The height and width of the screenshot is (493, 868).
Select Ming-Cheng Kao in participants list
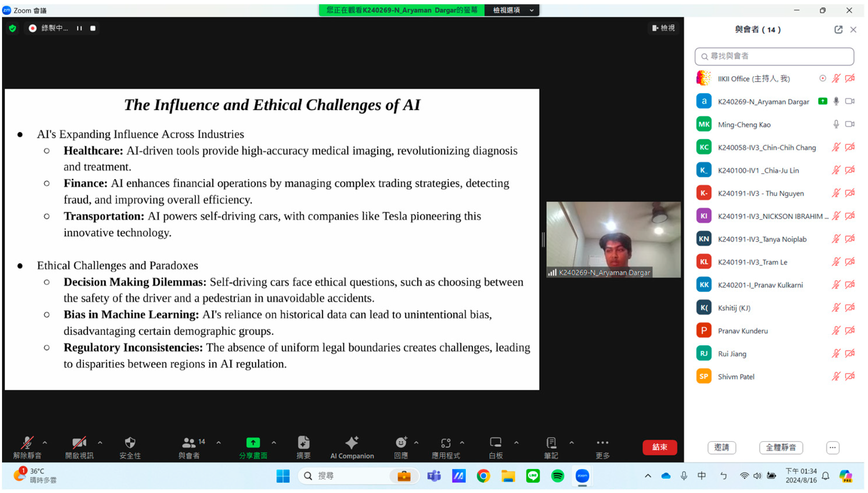pos(744,125)
